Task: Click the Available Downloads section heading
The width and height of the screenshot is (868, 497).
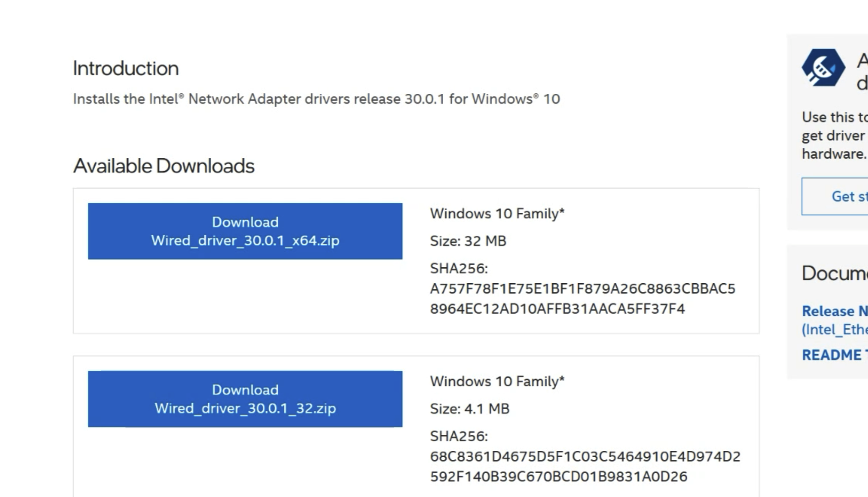Action: pos(164,166)
